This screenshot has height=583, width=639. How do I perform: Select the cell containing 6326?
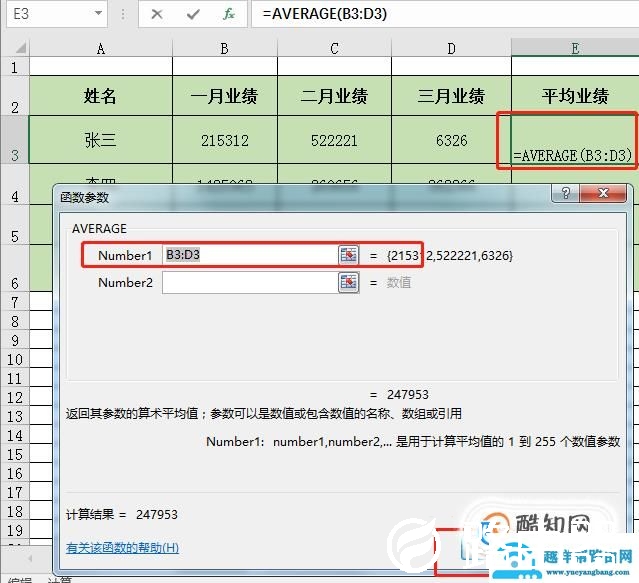[x=451, y=140]
